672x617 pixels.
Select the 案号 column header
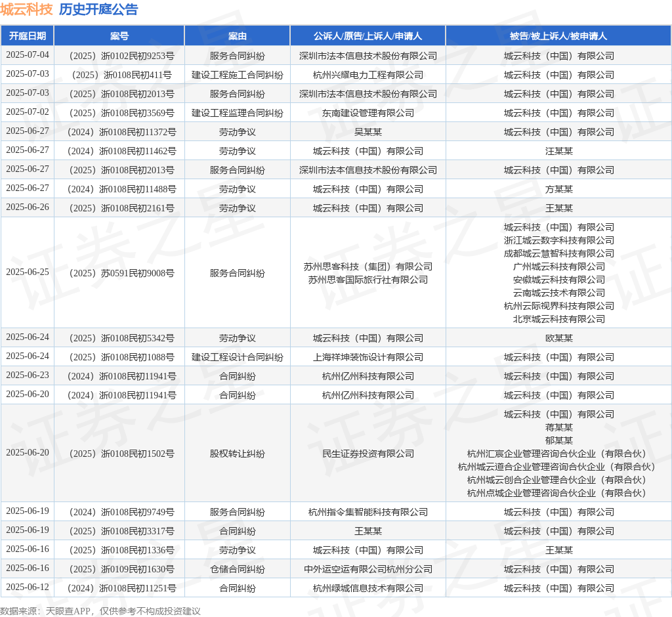click(119, 36)
